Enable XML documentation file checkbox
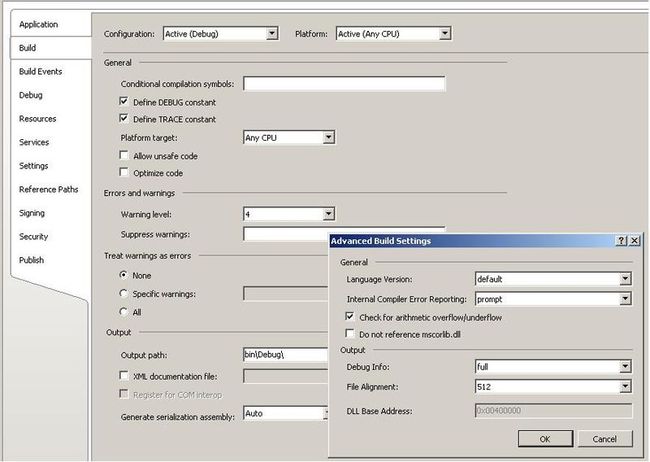650x462 pixels. click(124, 375)
